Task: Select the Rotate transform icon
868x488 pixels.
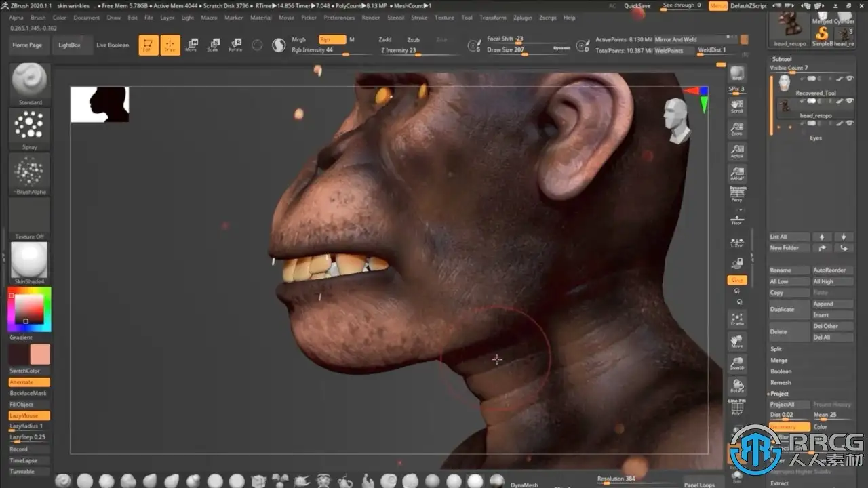Action: [x=235, y=45]
